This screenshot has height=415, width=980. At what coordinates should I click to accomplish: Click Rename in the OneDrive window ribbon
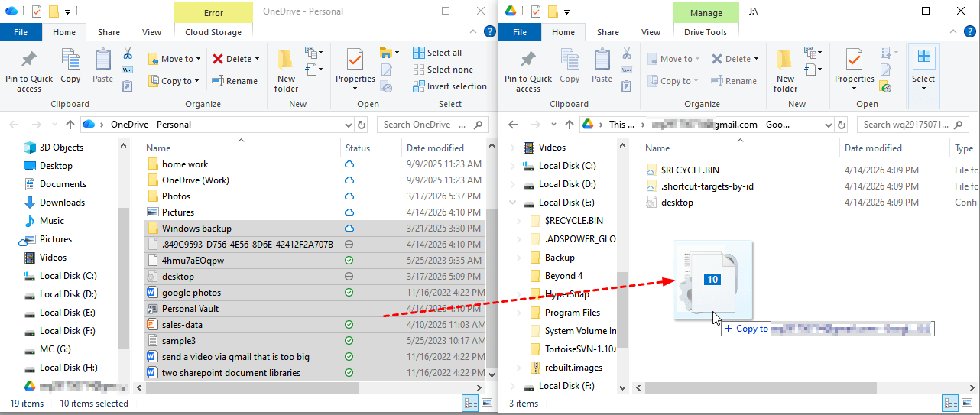pyautogui.click(x=235, y=81)
